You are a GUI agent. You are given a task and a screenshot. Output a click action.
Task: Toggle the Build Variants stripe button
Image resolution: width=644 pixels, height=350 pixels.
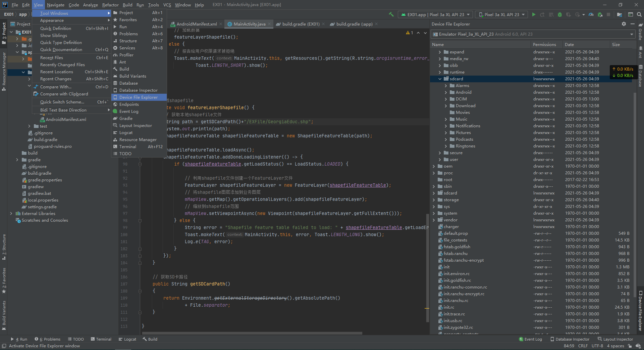pyautogui.click(x=4, y=315)
